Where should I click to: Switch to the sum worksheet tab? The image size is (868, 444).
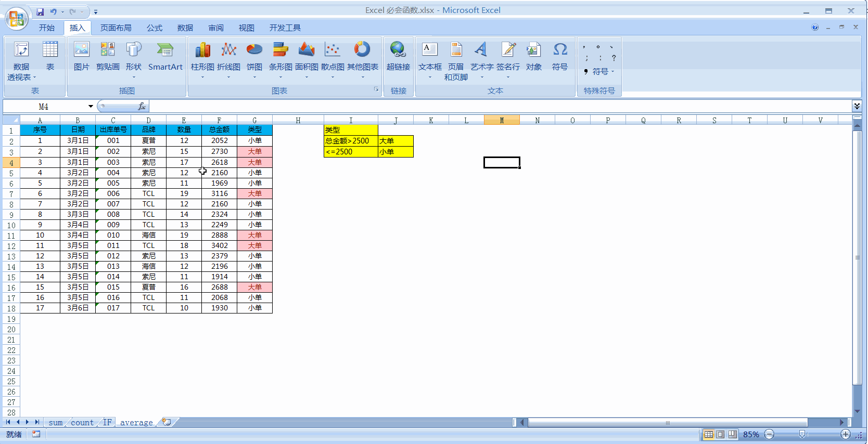[x=56, y=423]
